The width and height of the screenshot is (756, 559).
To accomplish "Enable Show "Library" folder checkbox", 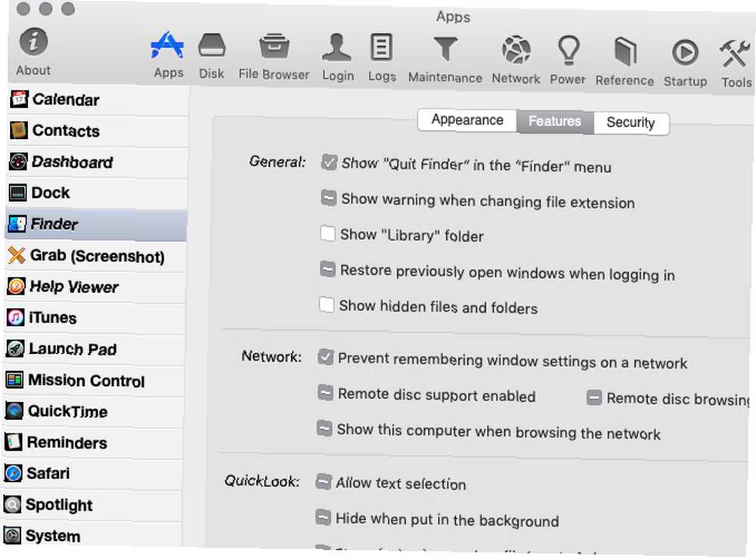I will (x=327, y=233).
